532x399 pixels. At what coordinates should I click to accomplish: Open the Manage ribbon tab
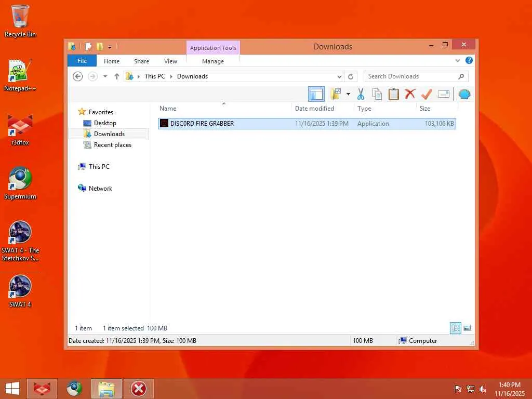pyautogui.click(x=213, y=61)
